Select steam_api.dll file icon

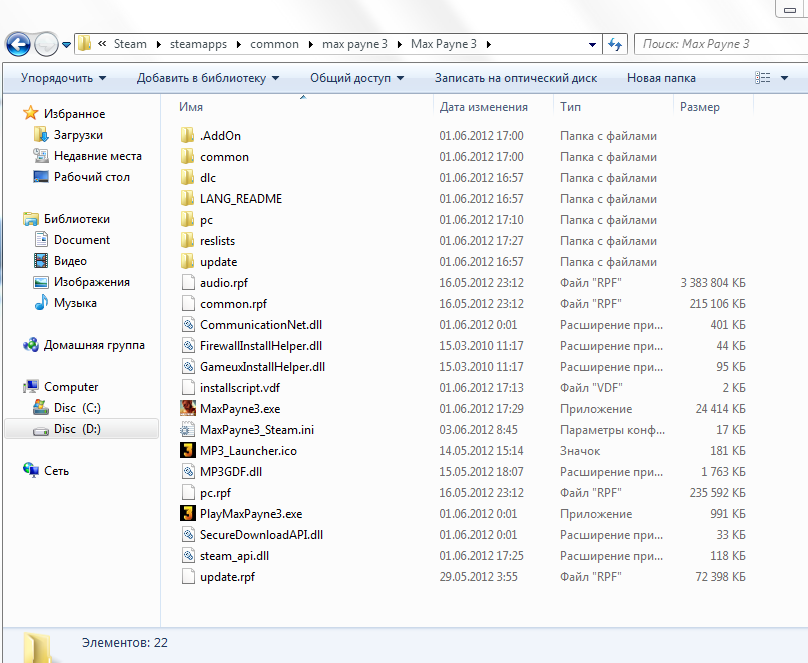click(188, 556)
